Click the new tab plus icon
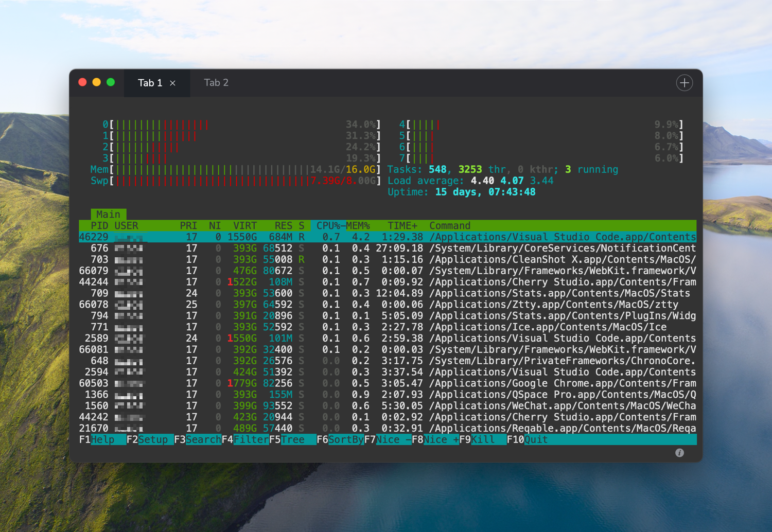The image size is (772, 532). click(x=684, y=83)
